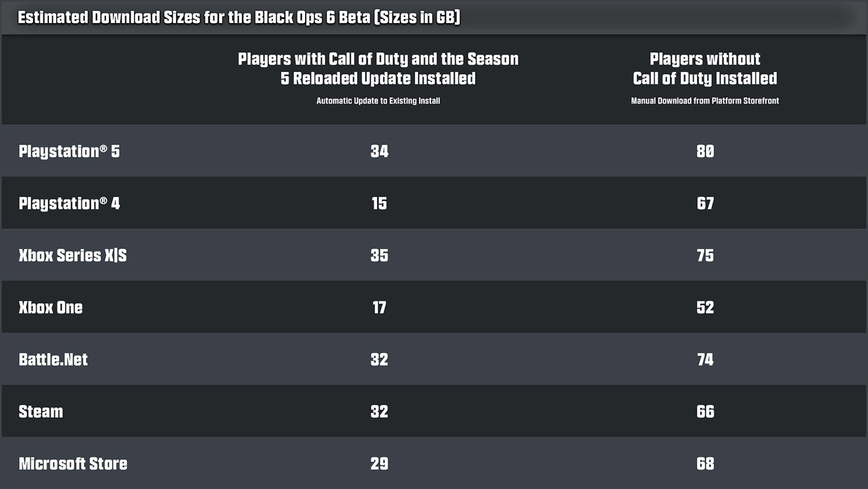Click the table title about Black Ops 6 Beta
This screenshot has width=868, height=489.
239,17
